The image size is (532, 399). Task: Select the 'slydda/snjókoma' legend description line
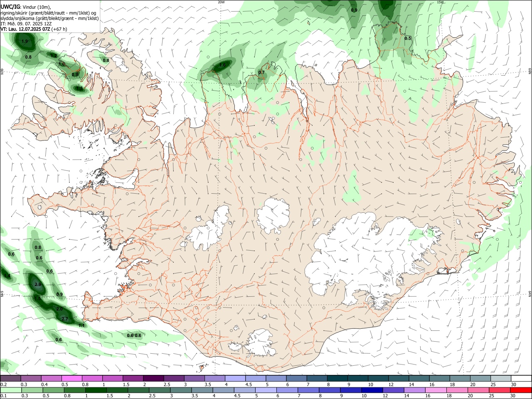[49, 18]
